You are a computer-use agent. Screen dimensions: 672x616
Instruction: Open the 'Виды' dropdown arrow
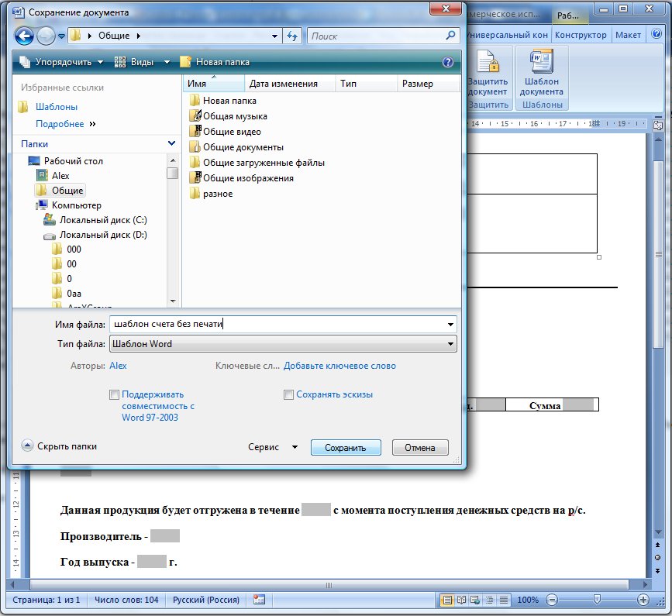point(167,62)
